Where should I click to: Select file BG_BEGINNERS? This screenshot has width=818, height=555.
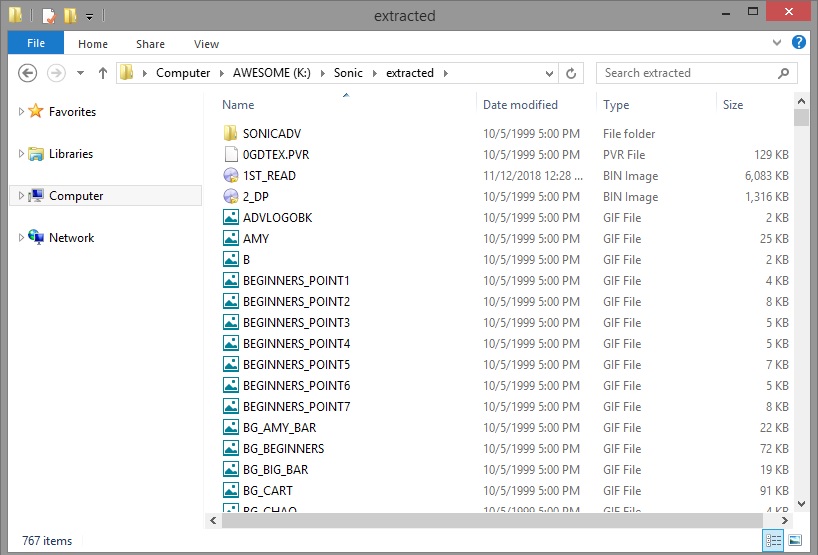[x=283, y=449]
